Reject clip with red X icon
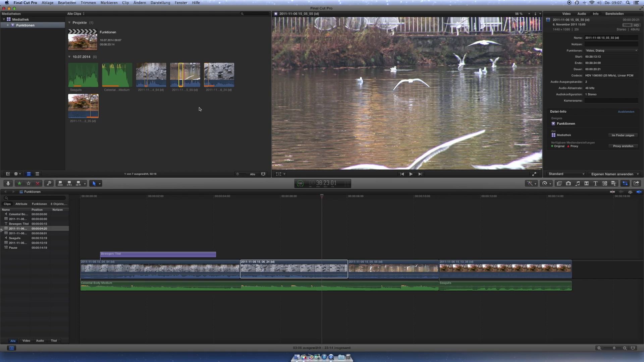The width and height of the screenshot is (644, 362). (38, 183)
